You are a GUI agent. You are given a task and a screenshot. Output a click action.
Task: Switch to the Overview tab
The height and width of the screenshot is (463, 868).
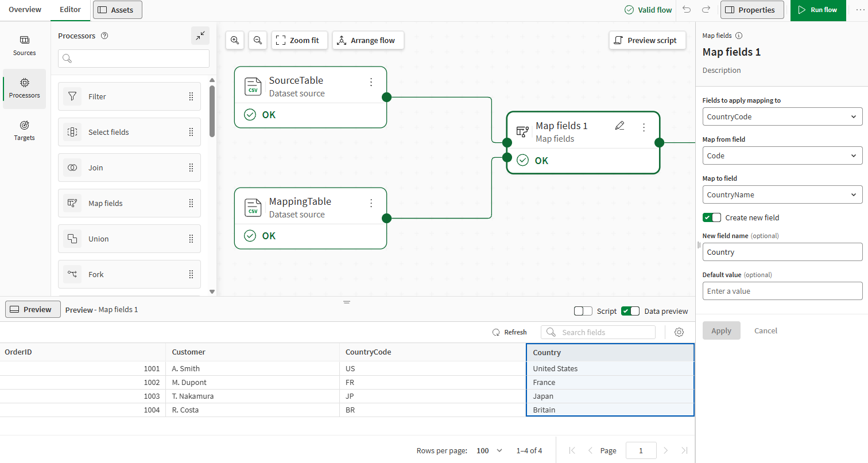(x=25, y=10)
